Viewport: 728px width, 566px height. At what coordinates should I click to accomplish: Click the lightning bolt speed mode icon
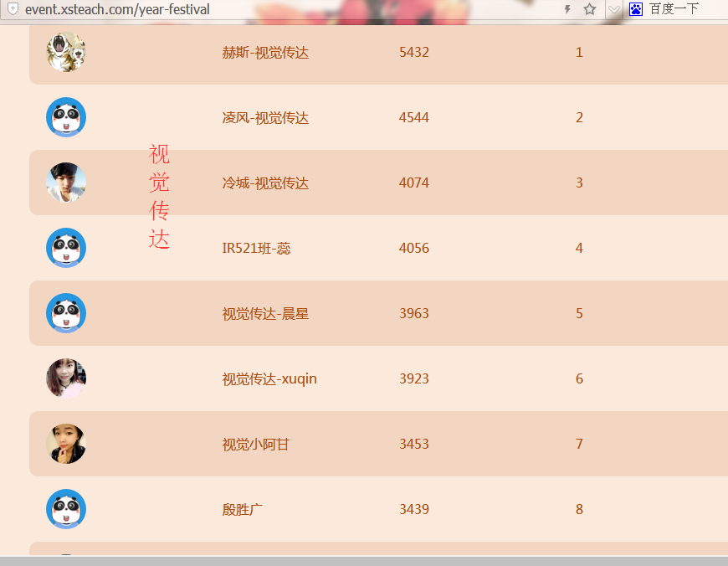[x=567, y=9]
